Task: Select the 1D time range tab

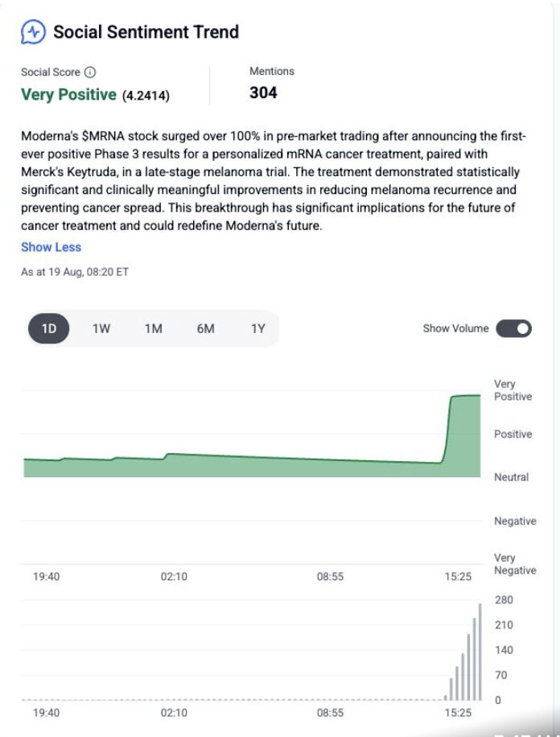Action: pos(49,328)
